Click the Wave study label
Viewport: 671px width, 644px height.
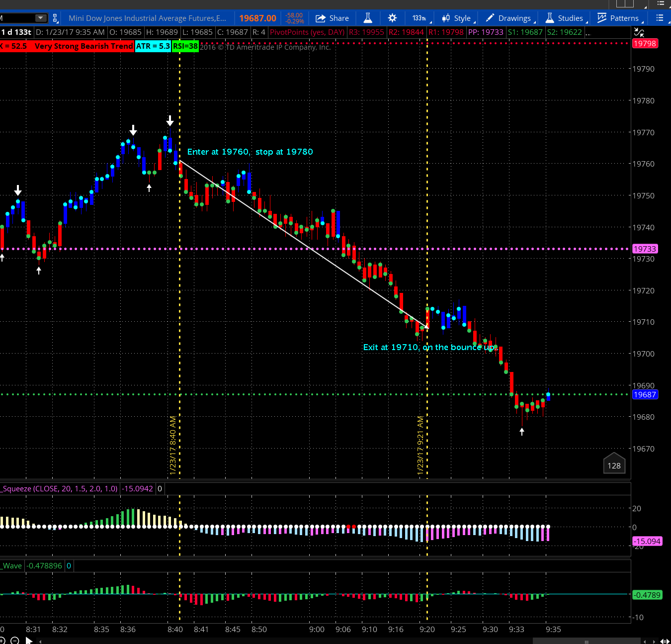pos(12,566)
